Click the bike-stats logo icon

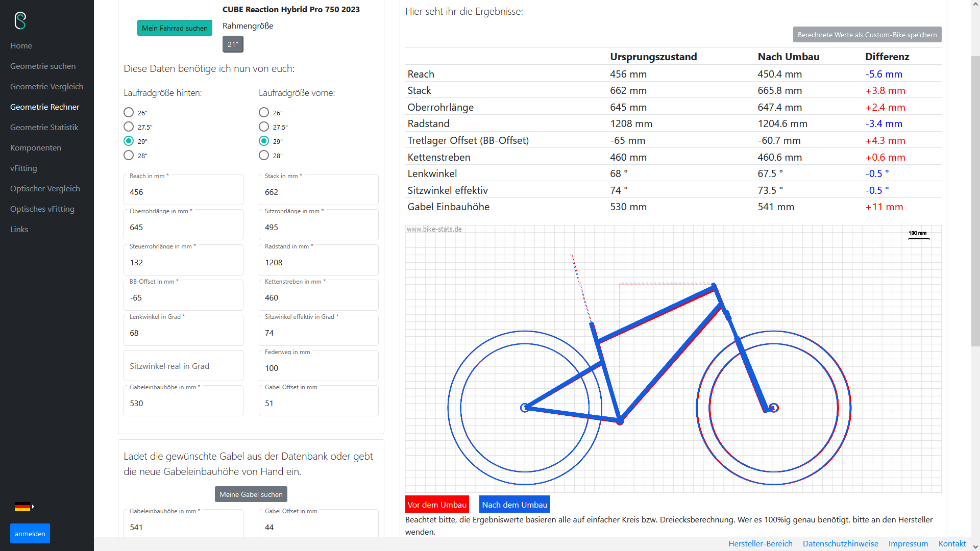tap(20, 21)
